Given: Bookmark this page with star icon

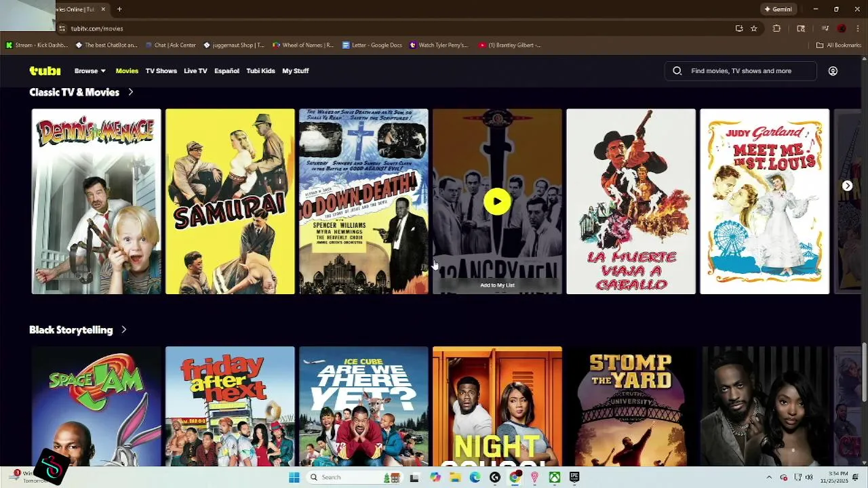Looking at the screenshot, I should pyautogui.click(x=753, y=28).
